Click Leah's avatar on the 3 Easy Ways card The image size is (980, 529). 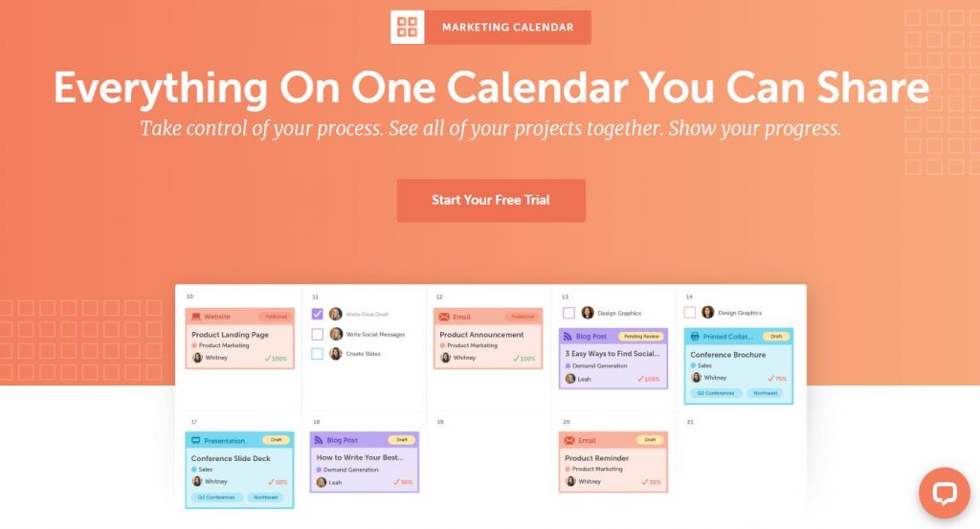tap(570, 379)
